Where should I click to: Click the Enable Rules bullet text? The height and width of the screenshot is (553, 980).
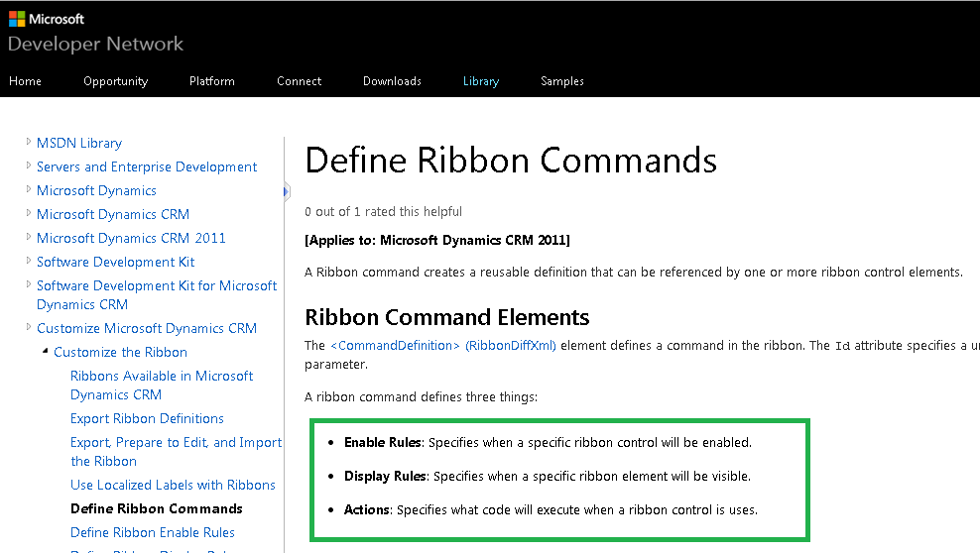548,443
